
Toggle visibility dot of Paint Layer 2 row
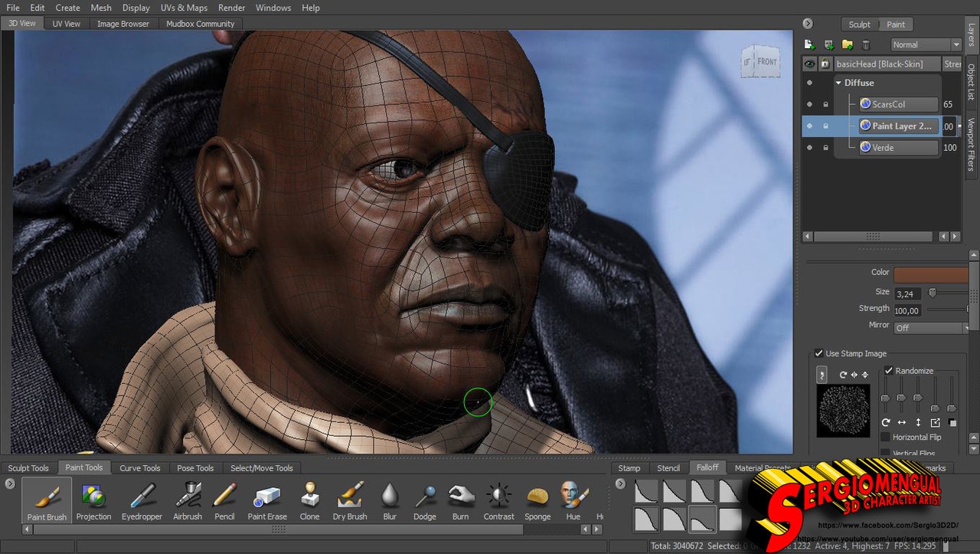pyautogui.click(x=809, y=126)
